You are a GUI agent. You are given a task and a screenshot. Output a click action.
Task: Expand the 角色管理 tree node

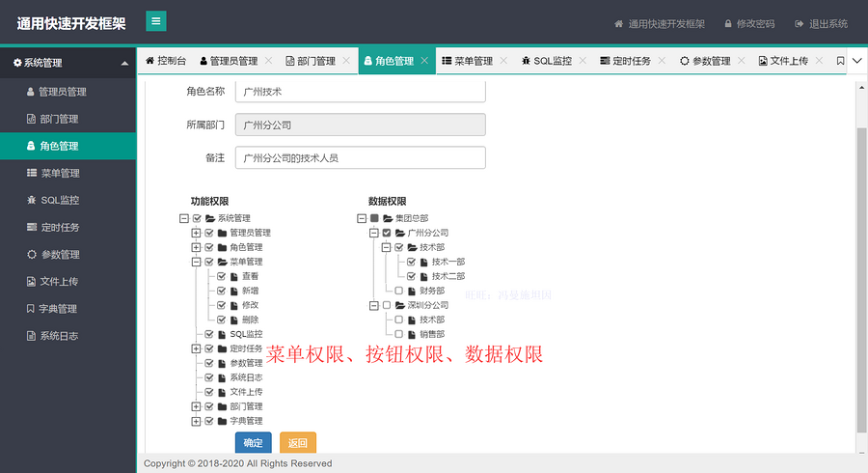click(196, 247)
